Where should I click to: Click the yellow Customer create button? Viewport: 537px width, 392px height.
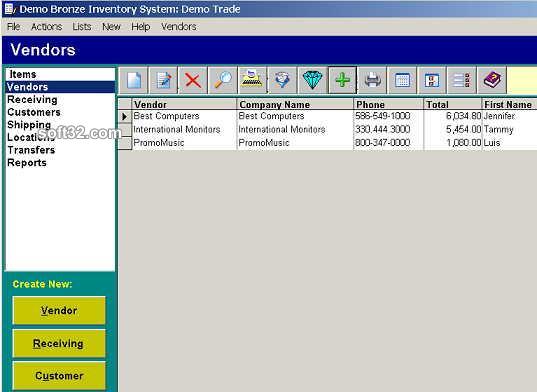(x=59, y=376)
